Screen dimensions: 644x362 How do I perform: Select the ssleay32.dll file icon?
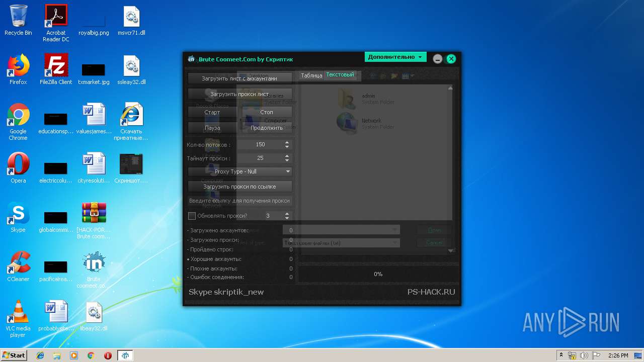pyautogui.click(x=131, y=69)
